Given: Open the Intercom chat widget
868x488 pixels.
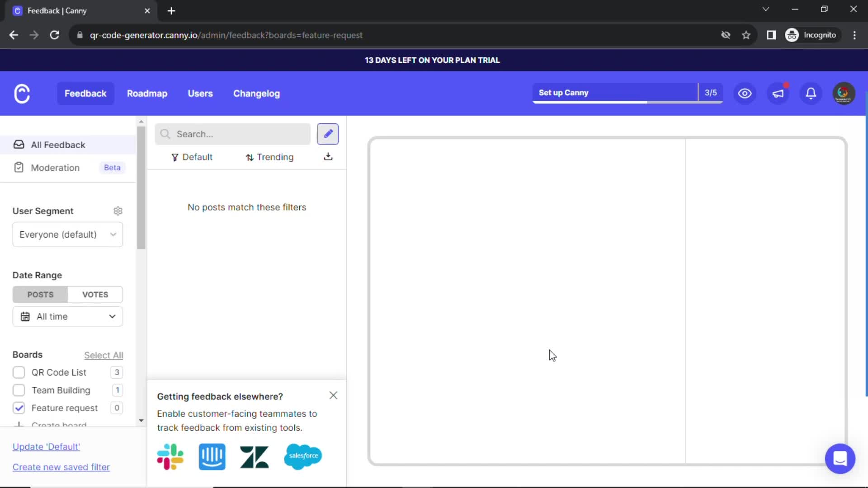Looking at the screenshot, I should (x=840, y=459).
